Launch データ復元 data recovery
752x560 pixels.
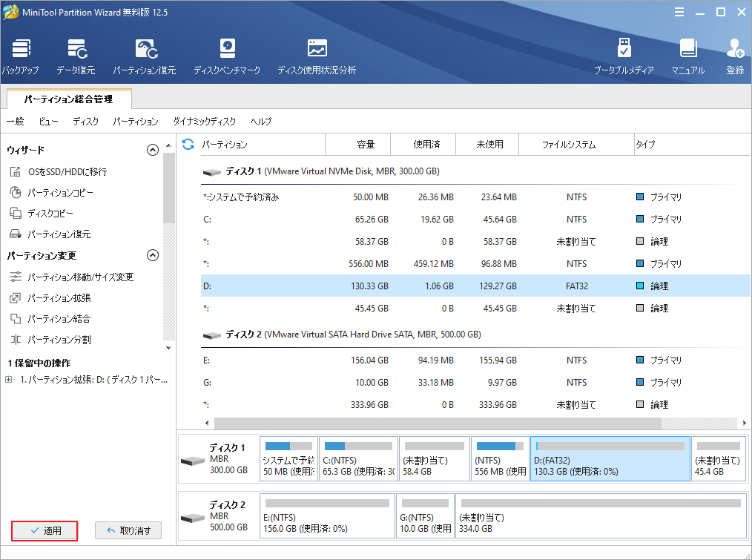(76, 56)
